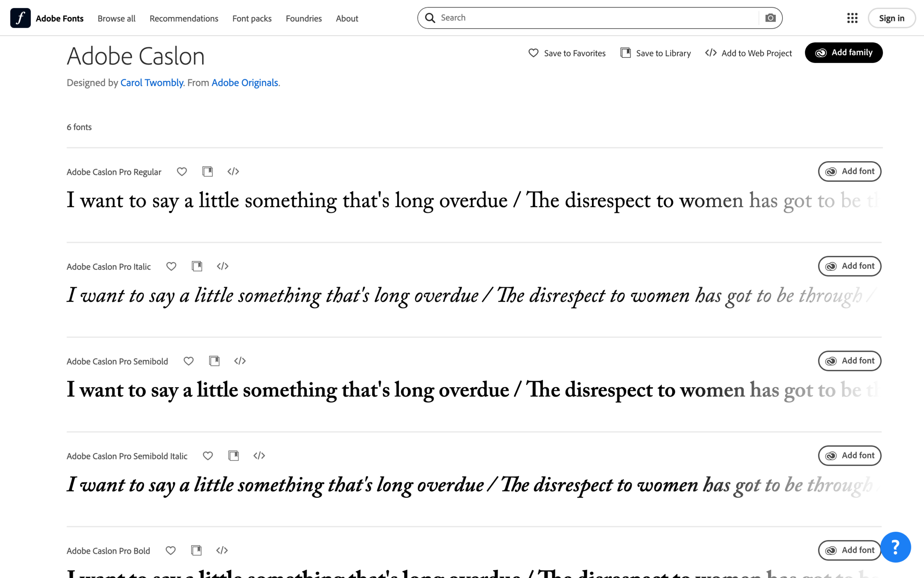Open visual search camera icon
924x578 pixels.
click(770, 18)
